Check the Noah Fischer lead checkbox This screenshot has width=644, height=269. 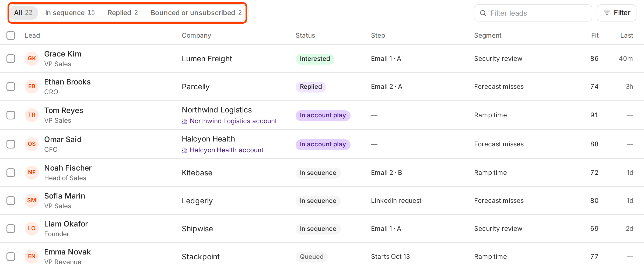point(11,173)
